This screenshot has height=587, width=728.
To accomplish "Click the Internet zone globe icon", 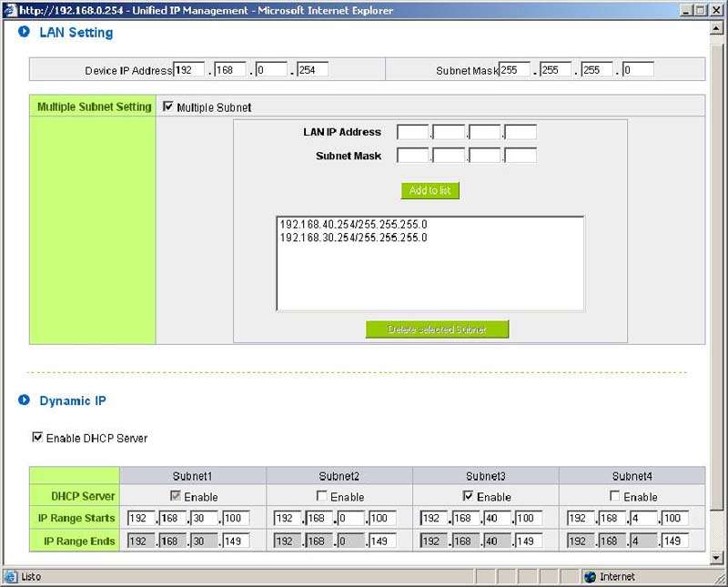I will (590, 577).
